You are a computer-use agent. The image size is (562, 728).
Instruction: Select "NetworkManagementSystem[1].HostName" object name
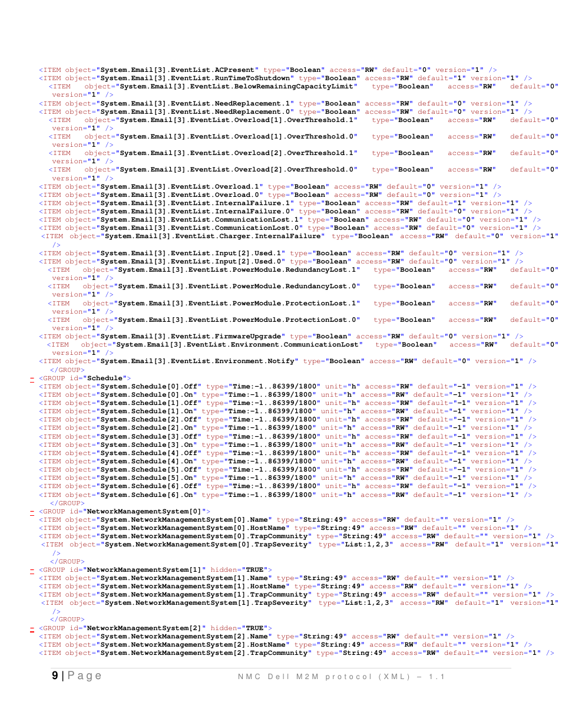(193, 586)
